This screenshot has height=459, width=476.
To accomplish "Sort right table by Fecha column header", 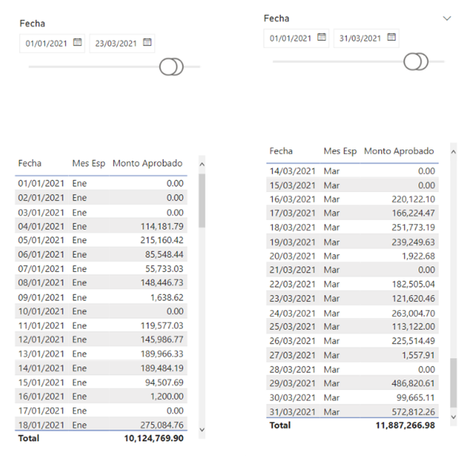I will pyautogui.click(x=281, y=151).
